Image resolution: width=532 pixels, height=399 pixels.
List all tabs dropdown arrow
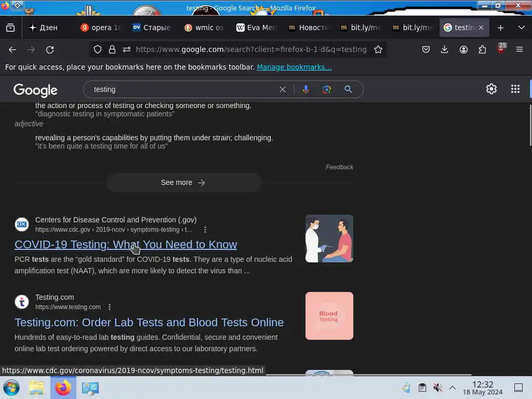pos(522,28)
